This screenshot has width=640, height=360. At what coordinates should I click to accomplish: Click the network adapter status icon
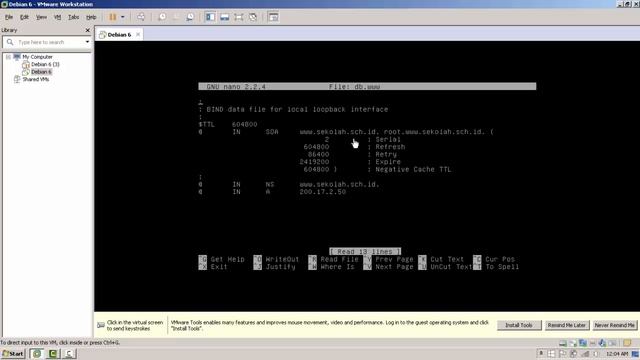[x=583, y=343]
